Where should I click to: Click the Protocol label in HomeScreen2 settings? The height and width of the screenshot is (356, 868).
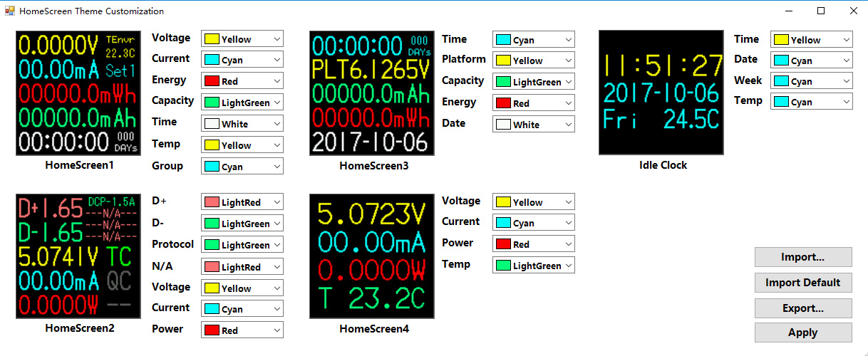tap(172, 244)
